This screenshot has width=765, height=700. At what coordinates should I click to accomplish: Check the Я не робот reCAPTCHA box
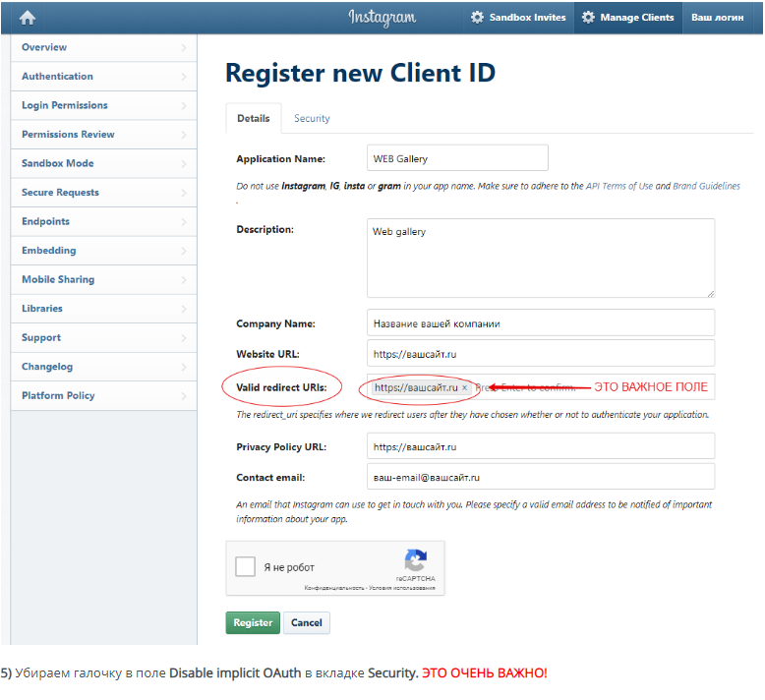pyautogui.click(x=245, y=567)
